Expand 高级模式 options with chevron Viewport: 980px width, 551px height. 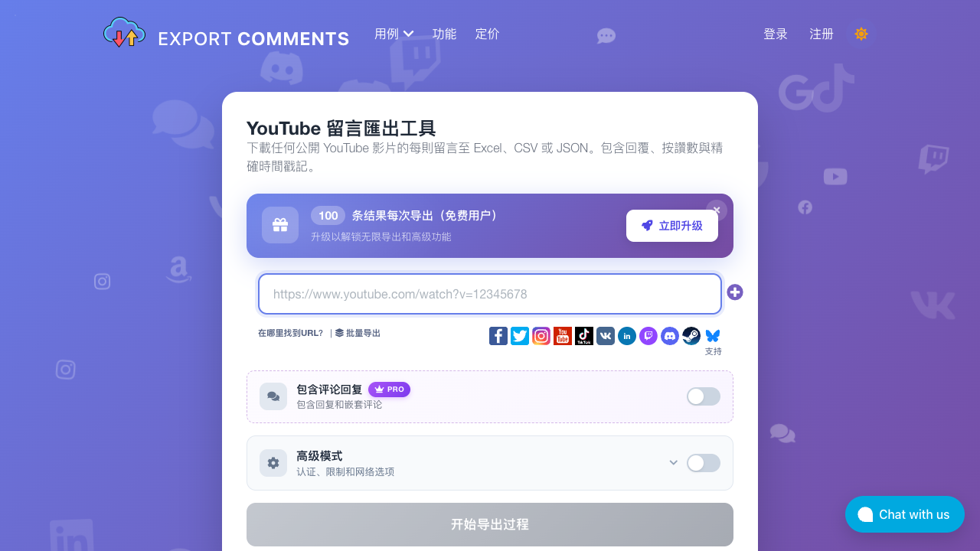point(674,462)
